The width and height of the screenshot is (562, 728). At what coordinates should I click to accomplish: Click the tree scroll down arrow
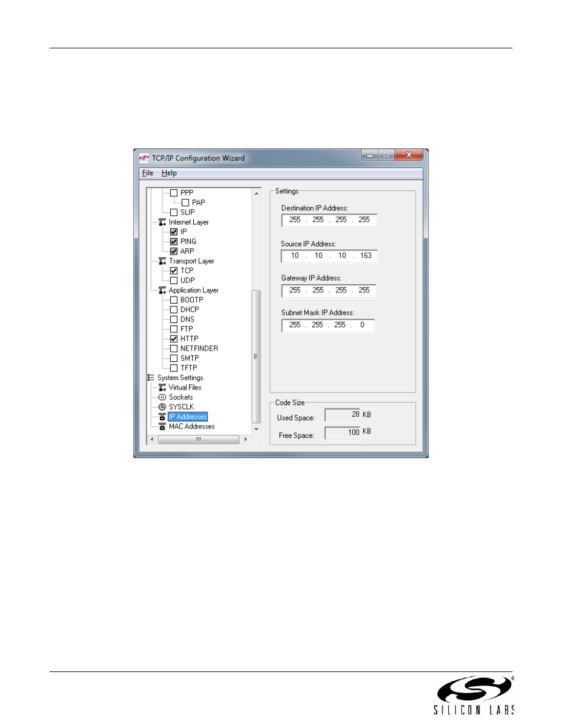pyautogui.click(x=256, y=429)
